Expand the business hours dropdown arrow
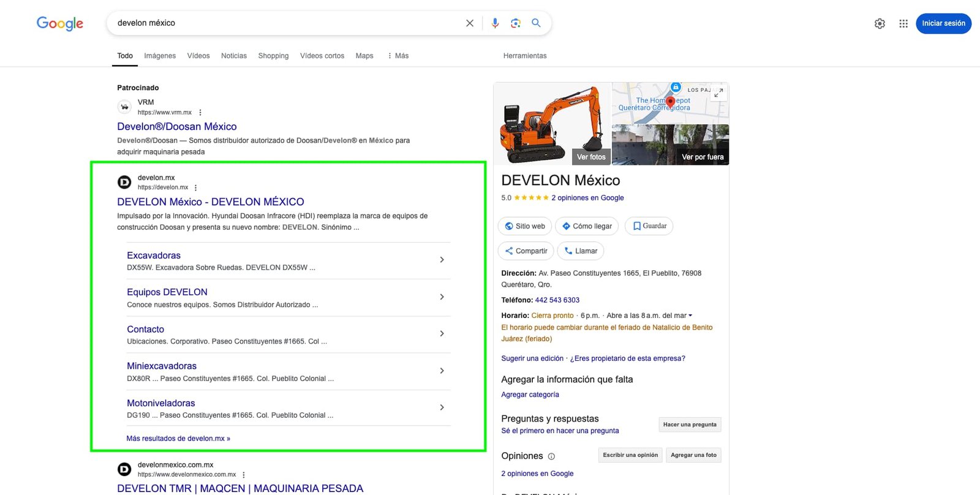This screenshot has height=495, width=980. pos(690,316)
